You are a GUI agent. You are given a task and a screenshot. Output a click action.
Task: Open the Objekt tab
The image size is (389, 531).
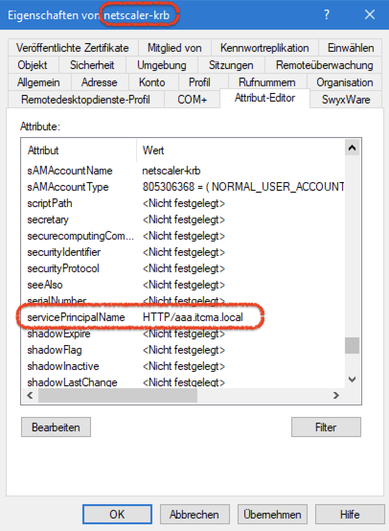coord(33,65)
